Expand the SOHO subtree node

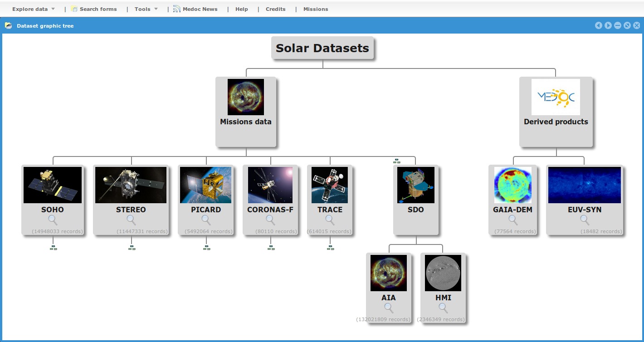tap(53, 248)
